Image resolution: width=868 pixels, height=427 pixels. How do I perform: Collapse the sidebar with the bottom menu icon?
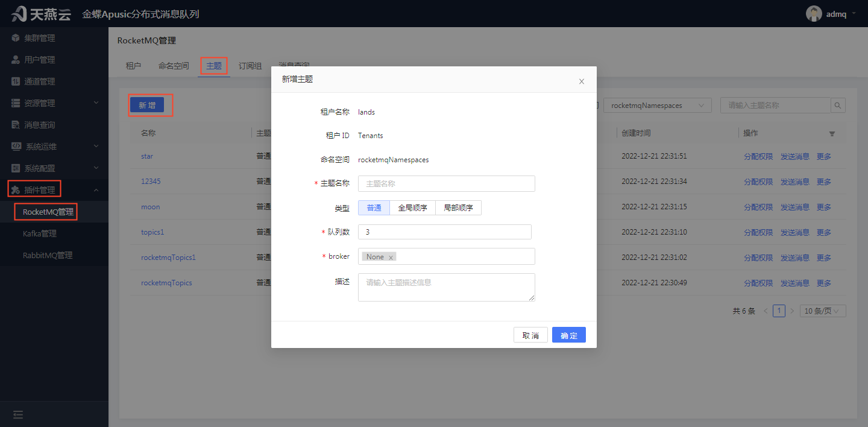click(18, 414)
